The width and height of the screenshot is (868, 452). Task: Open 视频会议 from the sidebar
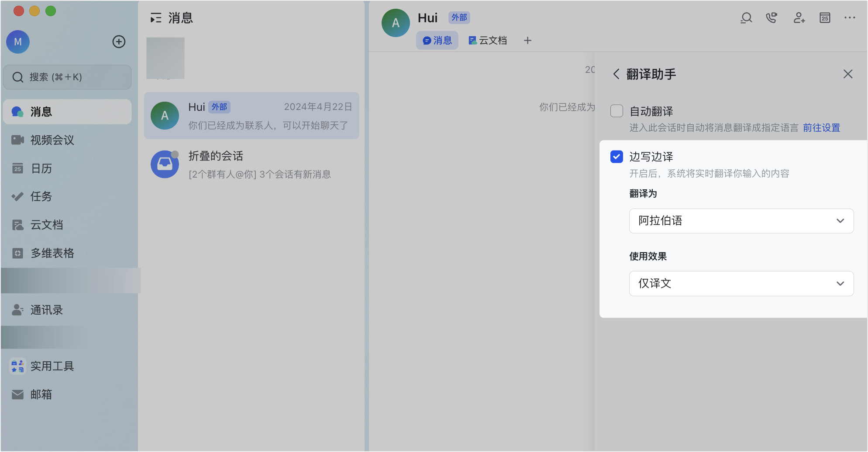click(x=52, y=140)
